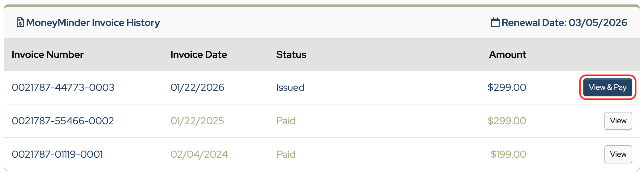Click the Amount column header
The width and height of the screenshot is (644, 176).
(507, 55)
